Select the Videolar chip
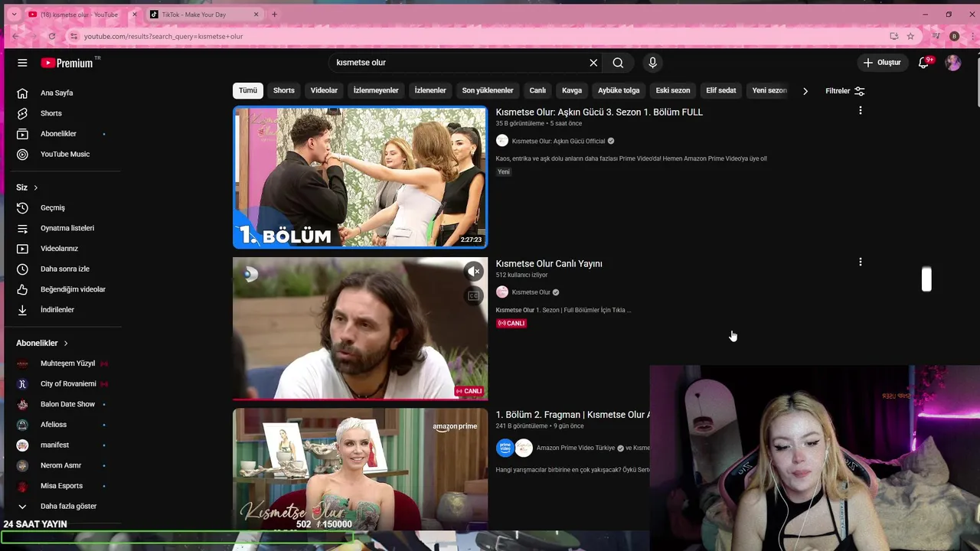The image size is (980, 551). [x=324, y=90]
